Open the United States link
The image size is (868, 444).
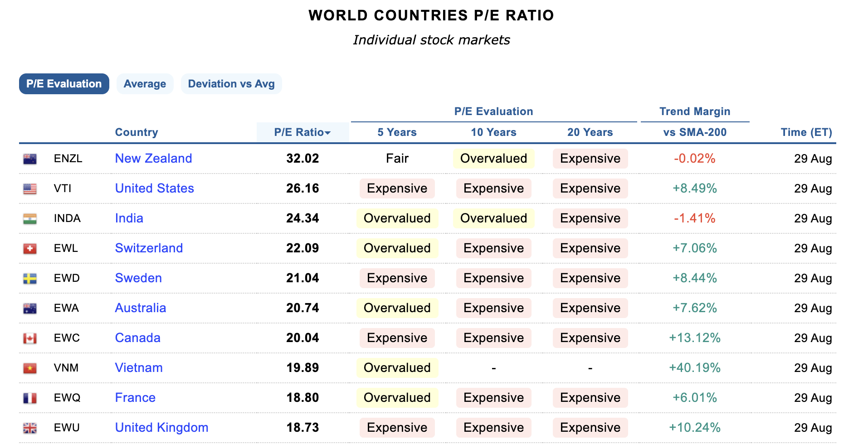pos(154,188)
